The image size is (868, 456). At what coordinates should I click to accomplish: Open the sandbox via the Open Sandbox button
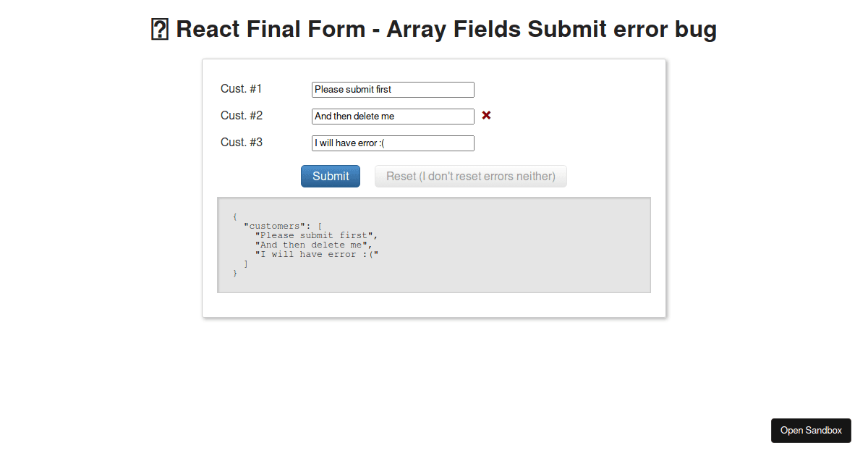click(811, 431)
